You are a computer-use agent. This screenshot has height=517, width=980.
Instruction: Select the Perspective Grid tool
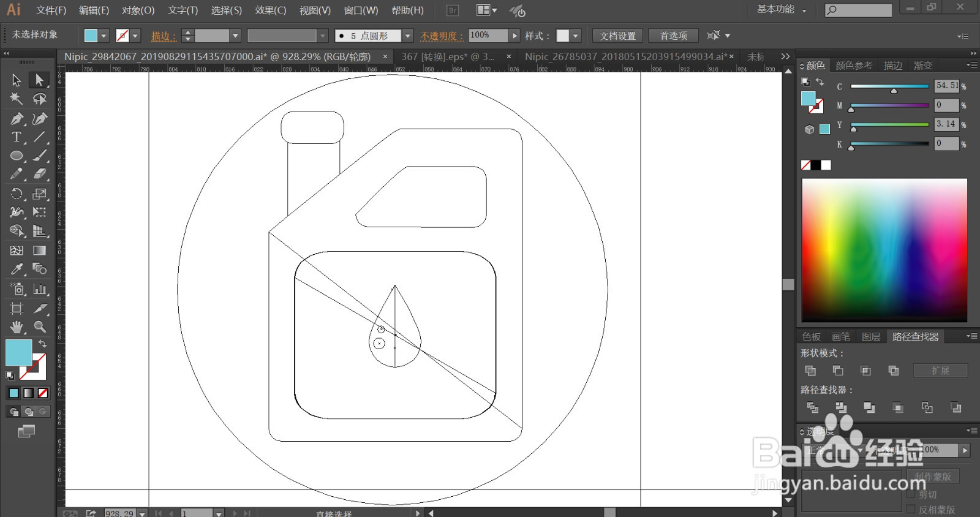(39, 231)
